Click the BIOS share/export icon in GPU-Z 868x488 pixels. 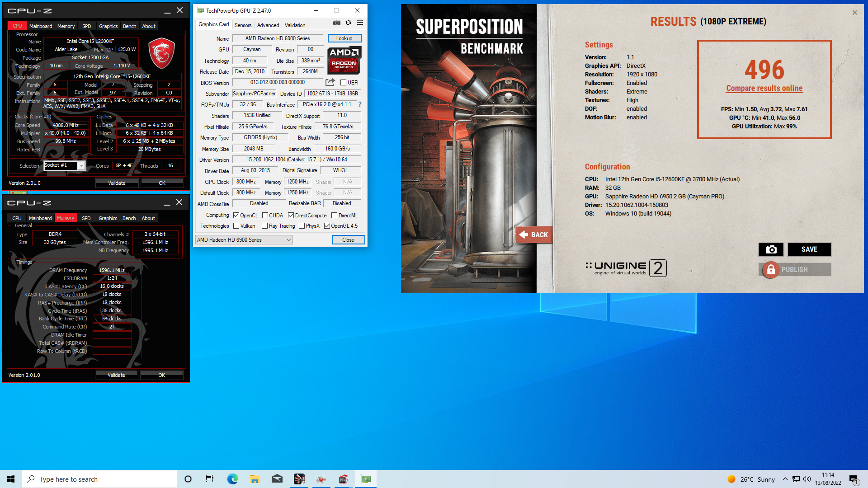coord(330,82)
